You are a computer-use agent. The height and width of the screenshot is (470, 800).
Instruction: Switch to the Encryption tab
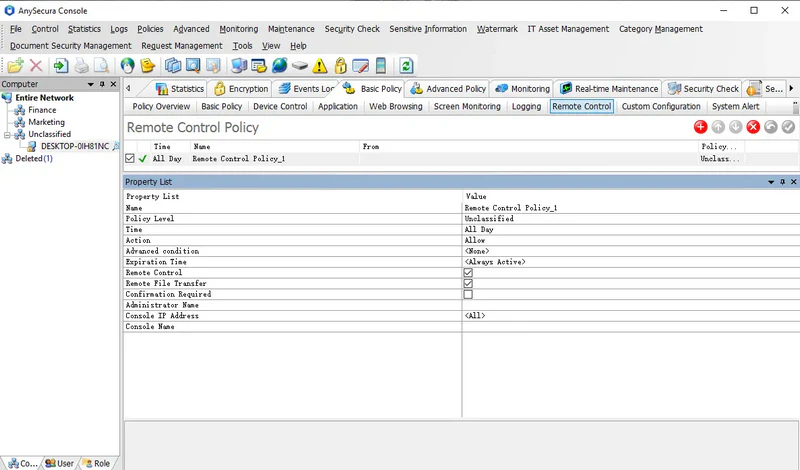(x=241, y=89)
